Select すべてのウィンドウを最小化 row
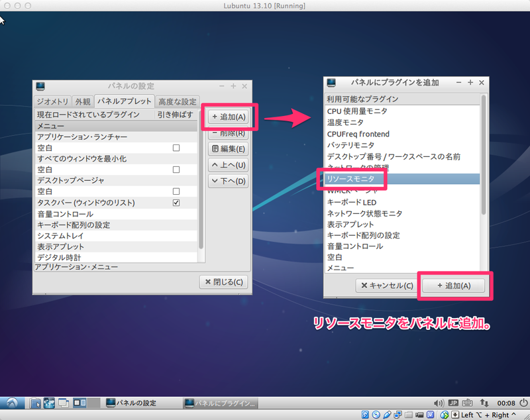 [116, 158]
